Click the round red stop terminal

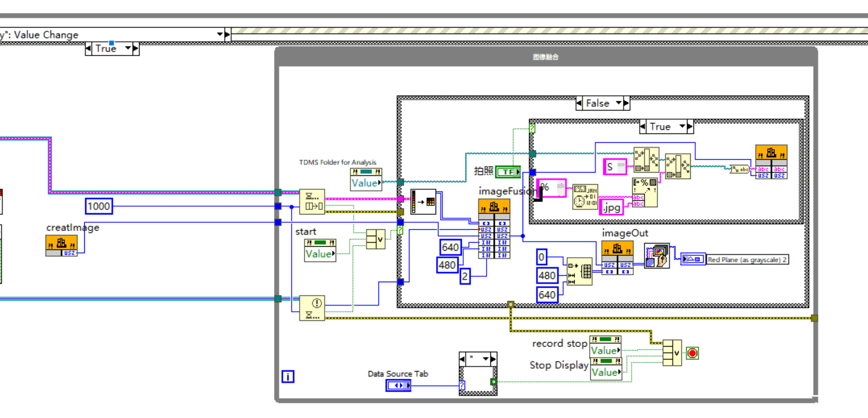coord(693,353)
